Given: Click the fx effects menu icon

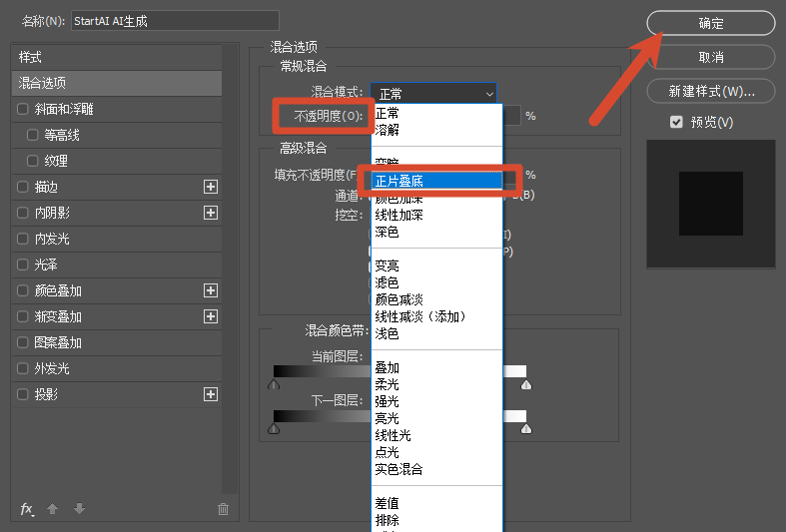Looking at the screenshot, I should click(x=27, y=509).
